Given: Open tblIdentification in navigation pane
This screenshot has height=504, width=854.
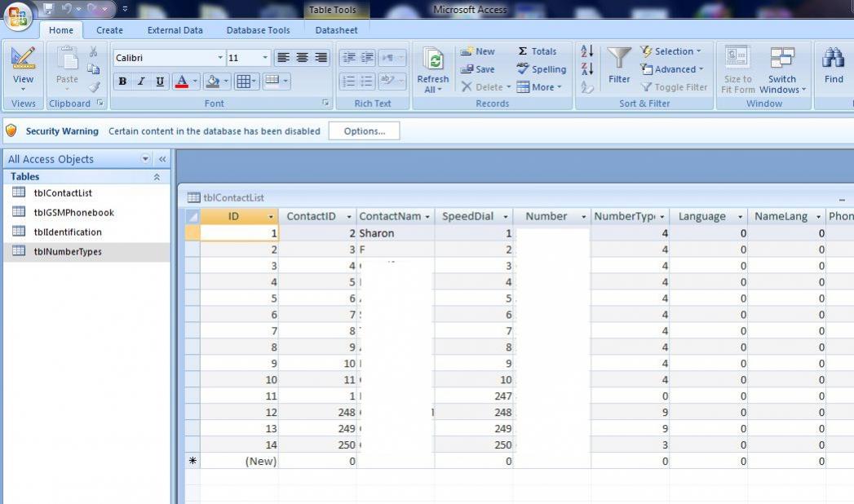Looking at the screenshot, I should tap(68, 232).
